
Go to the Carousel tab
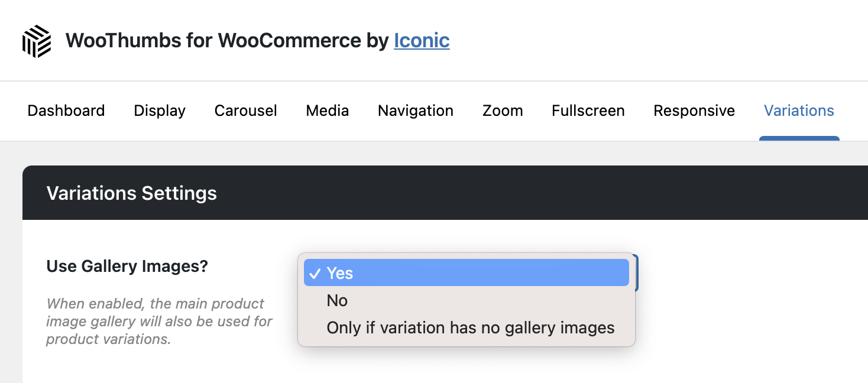tap(245, 111)
